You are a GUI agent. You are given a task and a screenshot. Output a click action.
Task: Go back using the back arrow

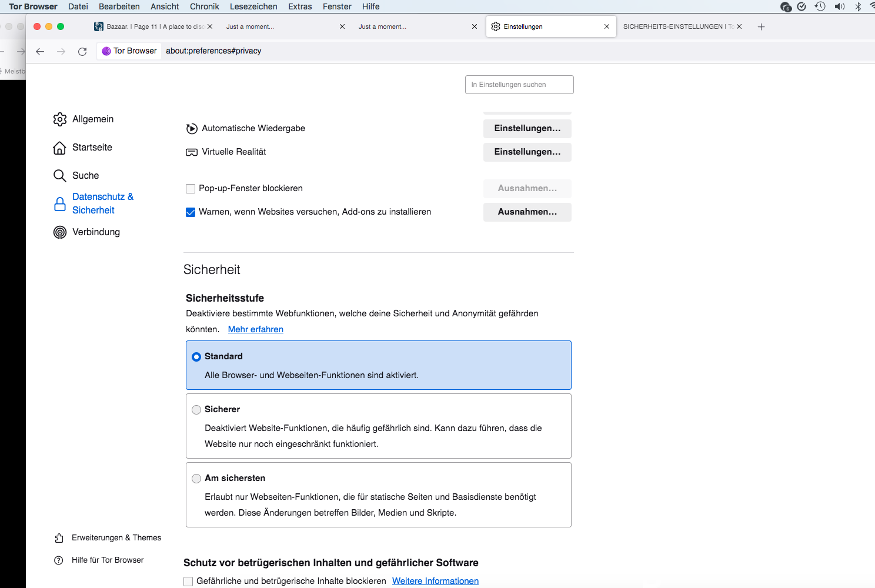[x=40, y=52]
